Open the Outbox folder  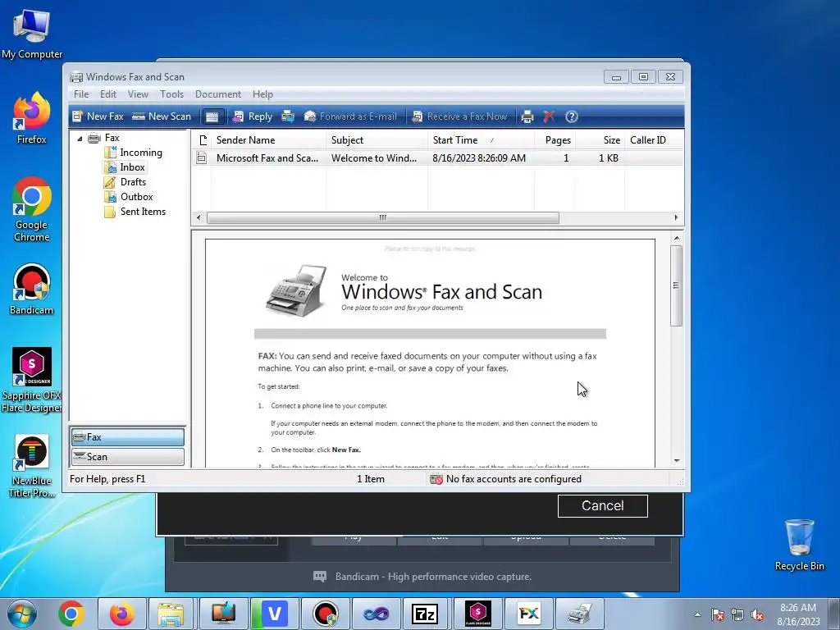[136, 197]
